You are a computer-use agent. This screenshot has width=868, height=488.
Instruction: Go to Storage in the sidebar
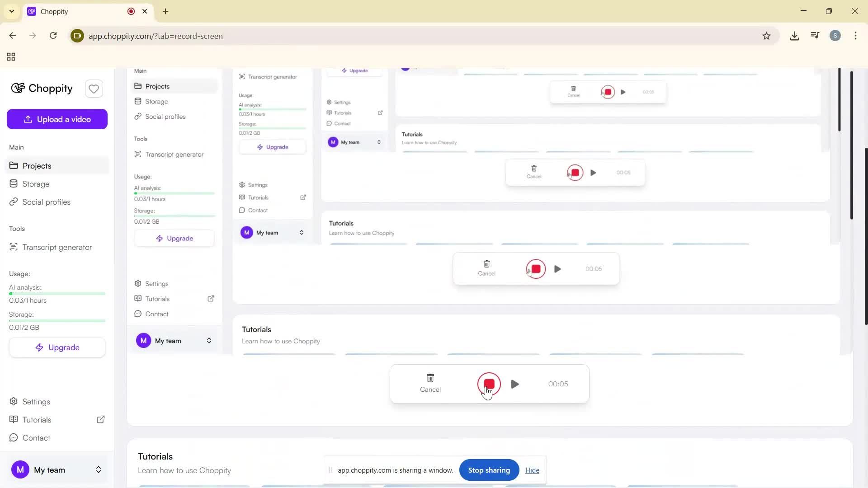[36, 184]
